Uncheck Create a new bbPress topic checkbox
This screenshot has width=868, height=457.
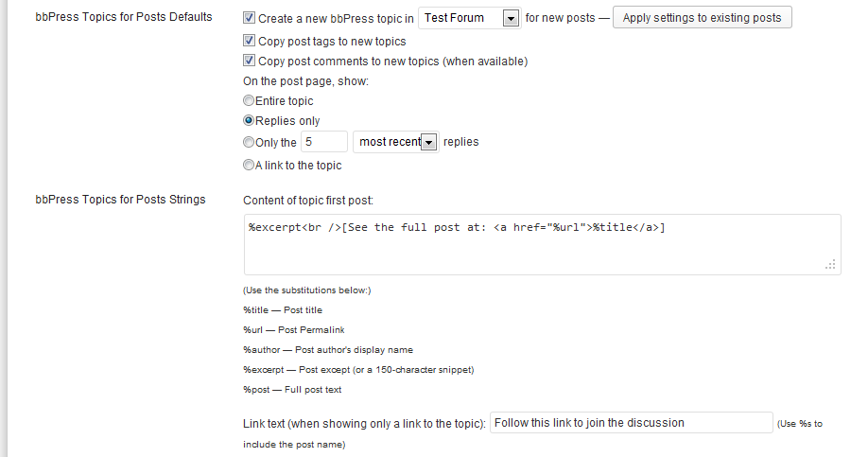tap(249, 18)
